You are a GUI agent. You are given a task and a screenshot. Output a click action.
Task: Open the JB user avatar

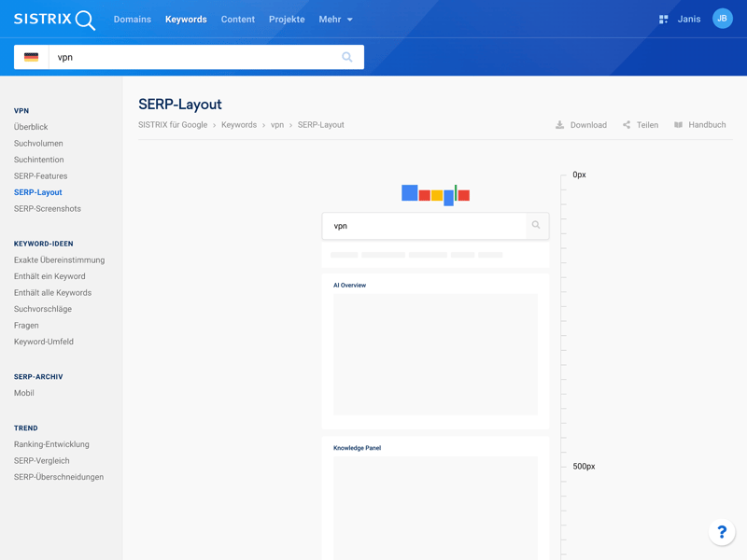722,19
